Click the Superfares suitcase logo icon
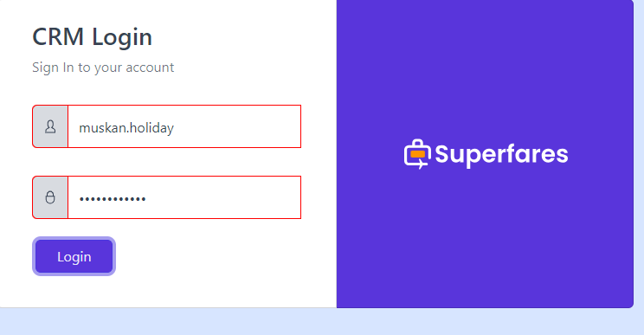 coord(417,154)
